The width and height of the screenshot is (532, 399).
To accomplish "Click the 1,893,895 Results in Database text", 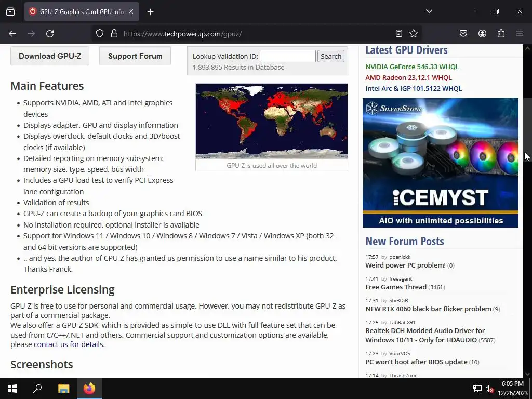I will [238, 67].
